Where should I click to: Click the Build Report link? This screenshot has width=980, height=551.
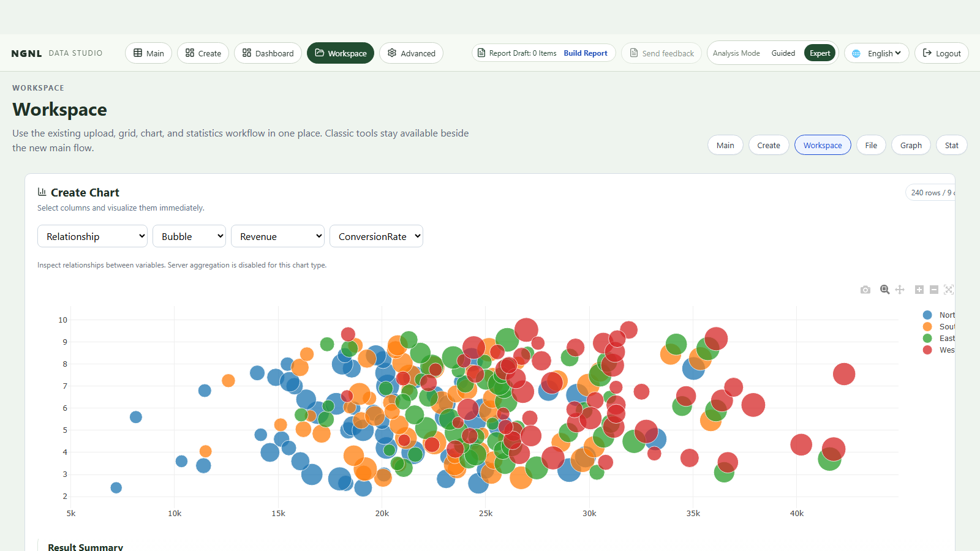(586, 53)
